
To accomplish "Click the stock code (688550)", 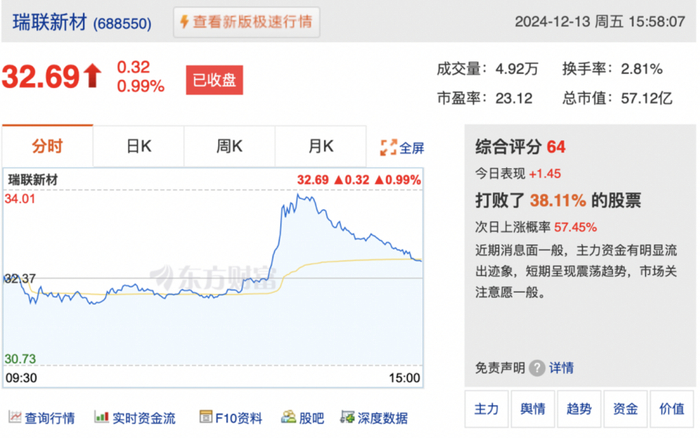I will pos(122,23).
